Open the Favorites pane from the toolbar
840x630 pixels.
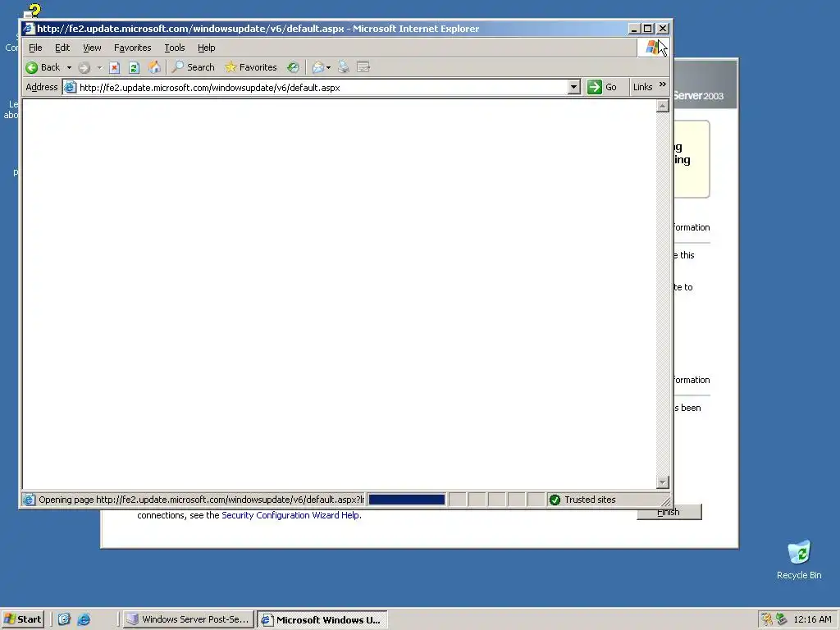click(x=251, y=67)
